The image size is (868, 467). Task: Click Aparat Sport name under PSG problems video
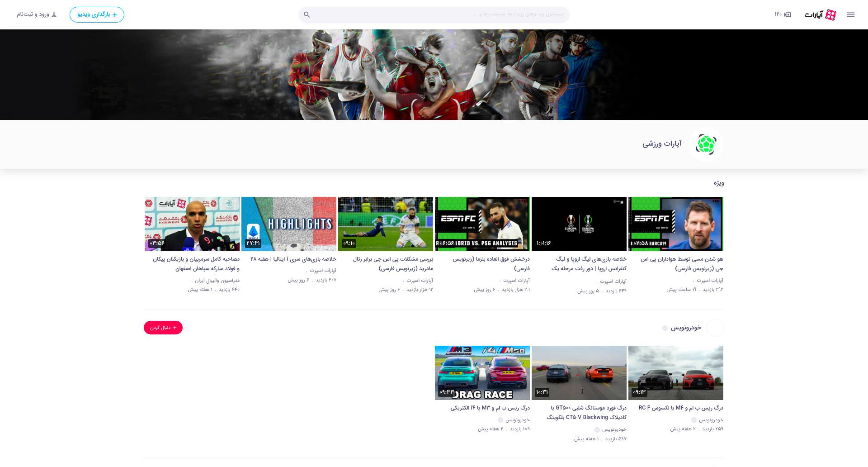click(x=420, y=281)
